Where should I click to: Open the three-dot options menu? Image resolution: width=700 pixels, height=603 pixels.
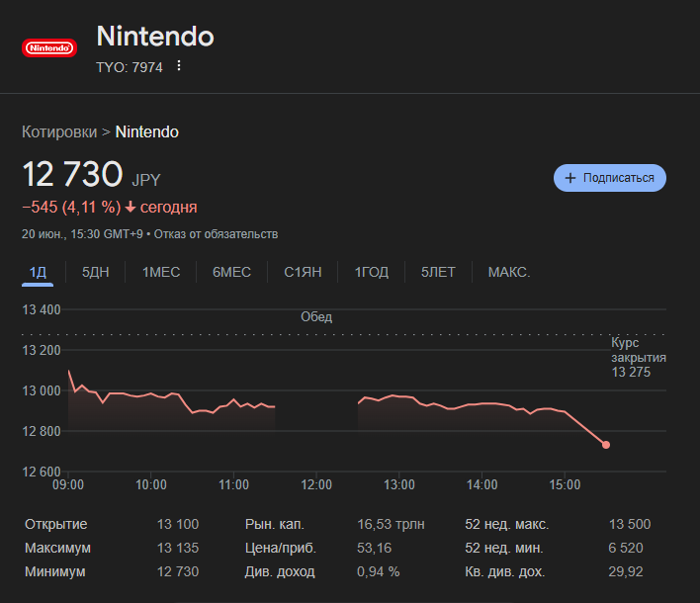[179, 66]
